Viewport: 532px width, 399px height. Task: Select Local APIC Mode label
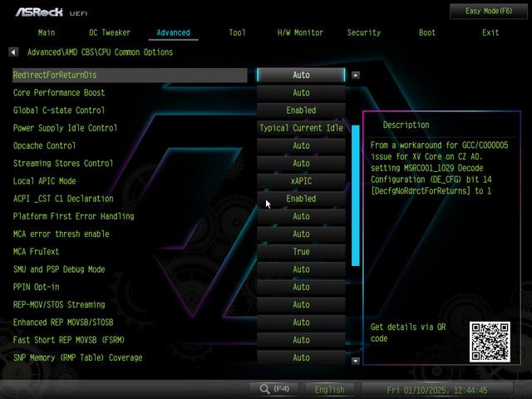click(x=44, y=181)
